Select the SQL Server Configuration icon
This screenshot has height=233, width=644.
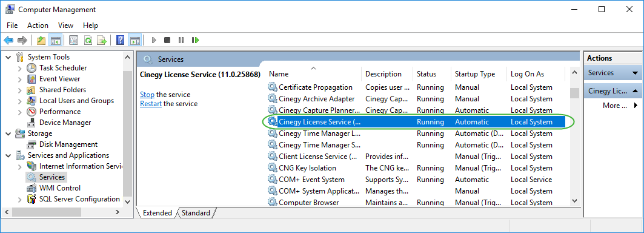[32, 199]
